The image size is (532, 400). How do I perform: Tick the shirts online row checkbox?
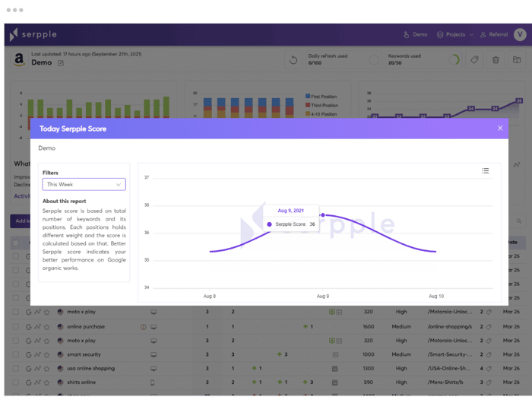16,383
